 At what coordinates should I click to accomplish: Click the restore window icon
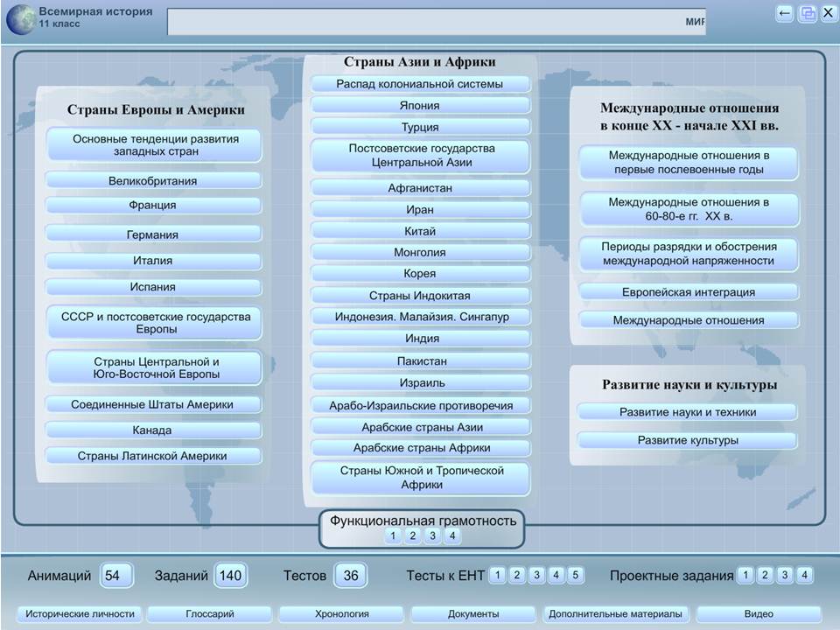[808, 13]
